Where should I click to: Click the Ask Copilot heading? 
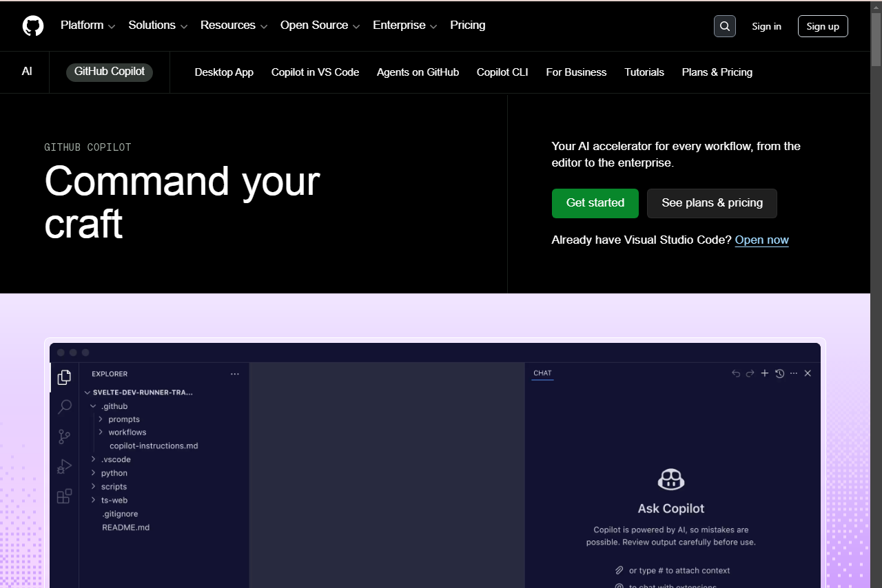671,509
